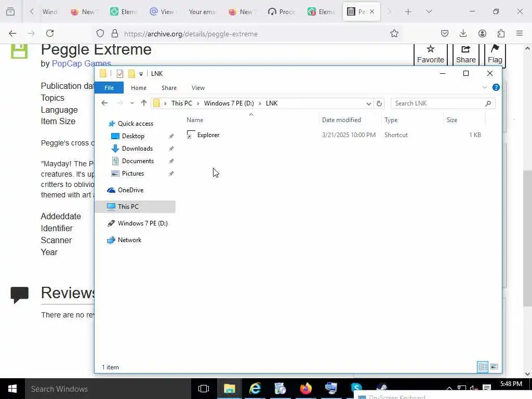The width and height of the screenshot is (532, 399).
Task: Open the Firefox application menu
Action: (520, 33)
